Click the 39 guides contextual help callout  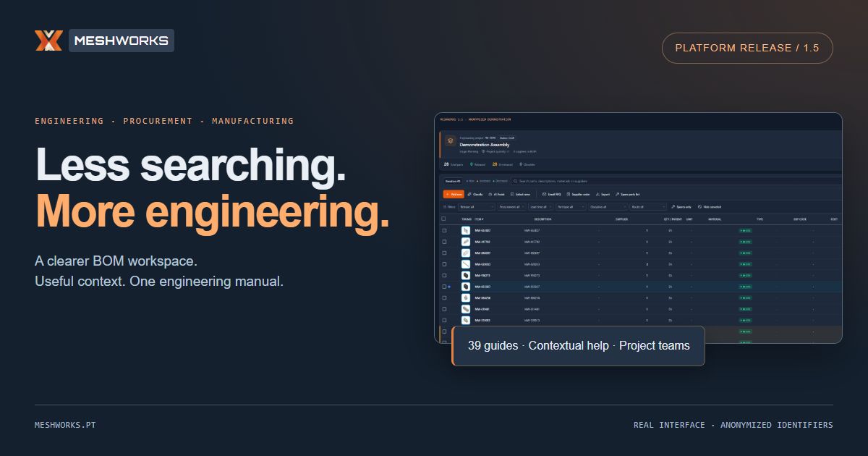tap(579, 346)
